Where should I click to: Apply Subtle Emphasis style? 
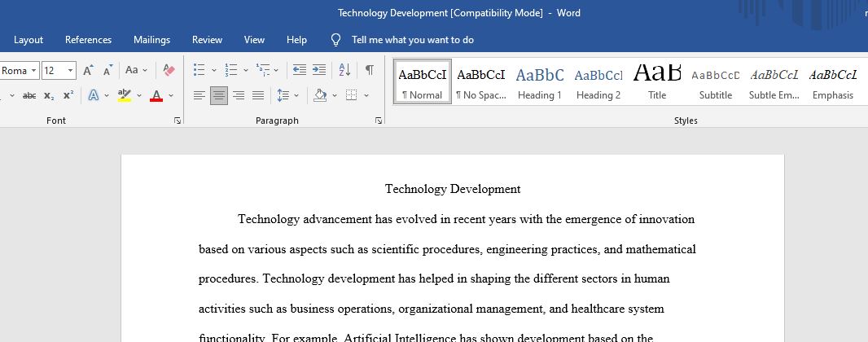click(x=774, y=81)
